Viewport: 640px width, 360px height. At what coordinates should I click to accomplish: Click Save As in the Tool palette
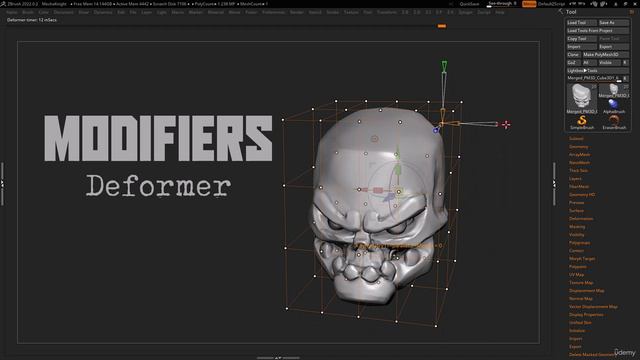613,23
